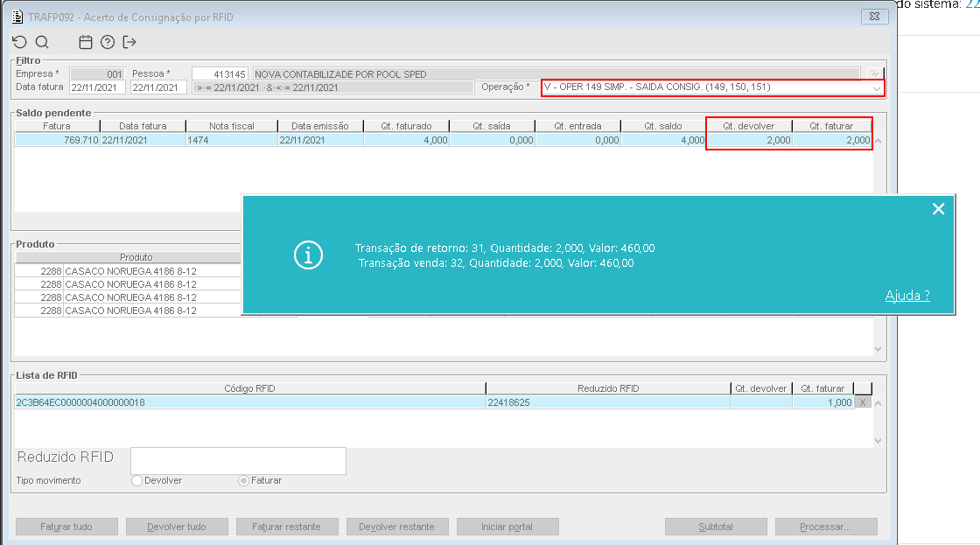980x545 pixels.
Task: Click the Processar... button
Action: (x=826, y=527)
